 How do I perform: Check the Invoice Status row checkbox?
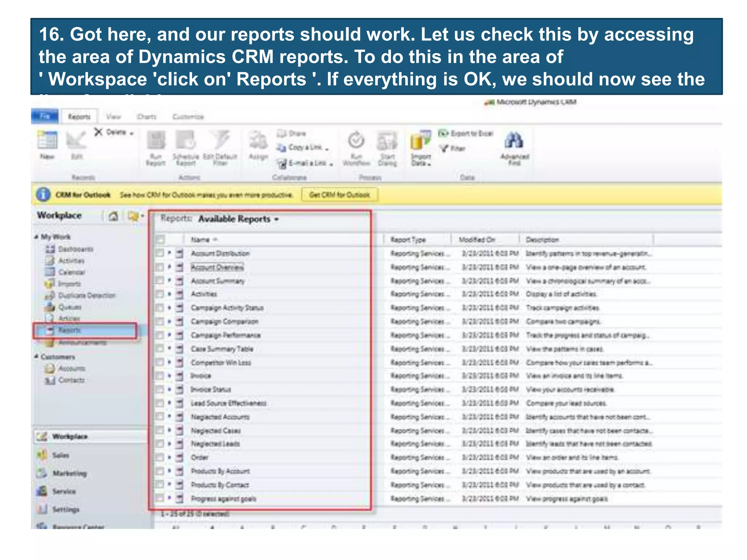pos(160,389)
